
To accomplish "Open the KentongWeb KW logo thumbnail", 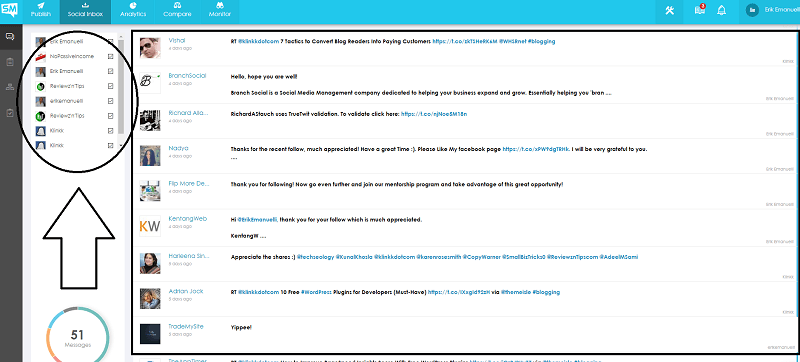I will pos(150,226).
